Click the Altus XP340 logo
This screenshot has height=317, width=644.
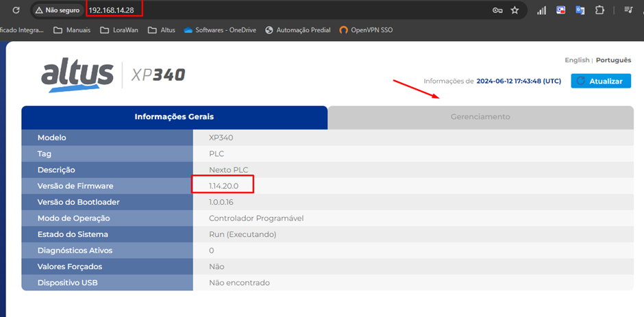(x=113, y=73)
